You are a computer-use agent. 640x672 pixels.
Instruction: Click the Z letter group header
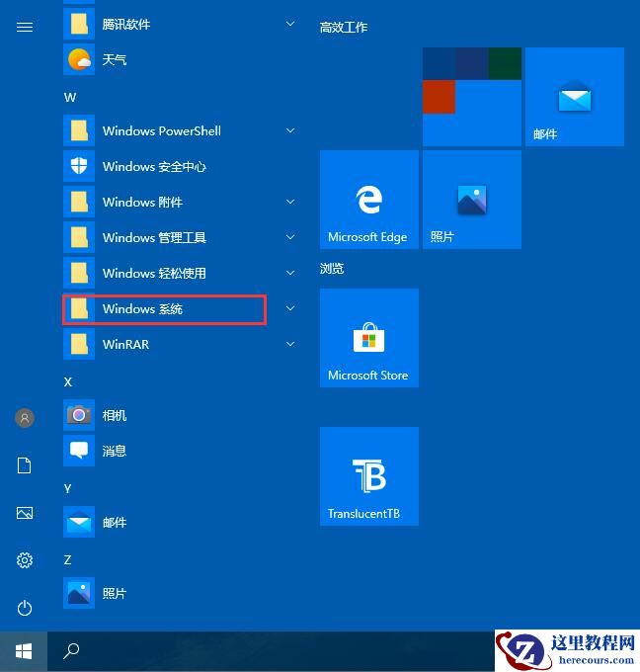click(67, 559)
